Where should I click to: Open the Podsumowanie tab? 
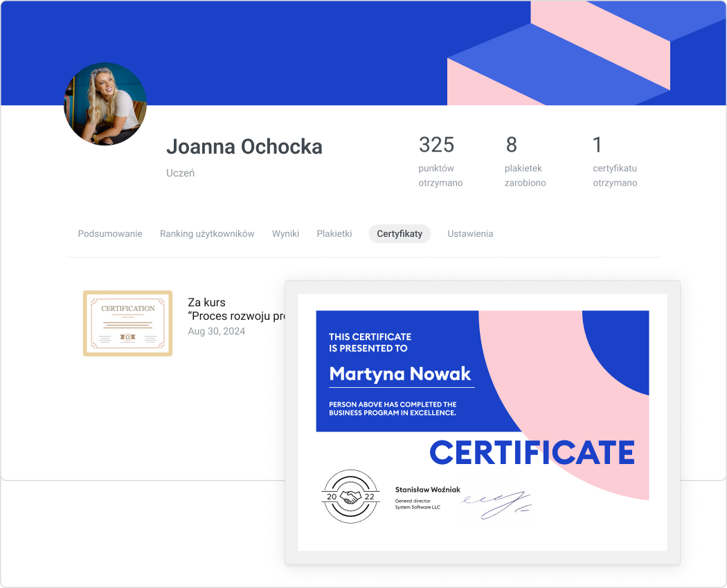click(110, 233)
